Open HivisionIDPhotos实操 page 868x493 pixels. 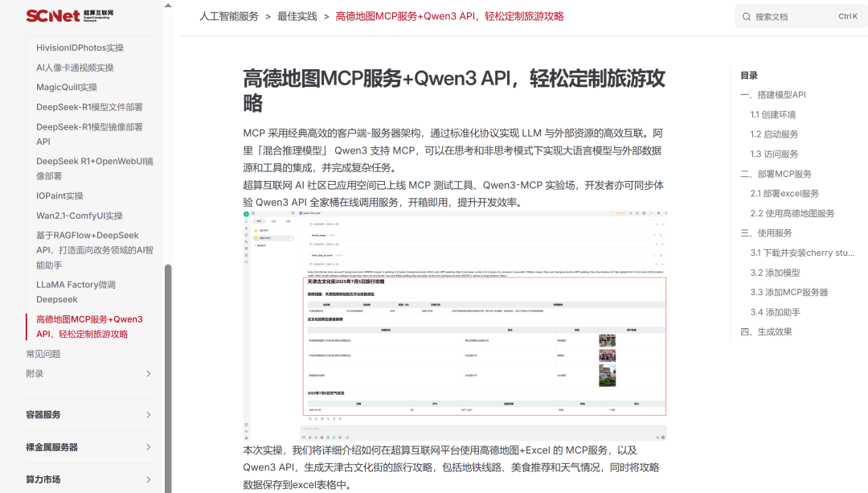coord(80,47)
